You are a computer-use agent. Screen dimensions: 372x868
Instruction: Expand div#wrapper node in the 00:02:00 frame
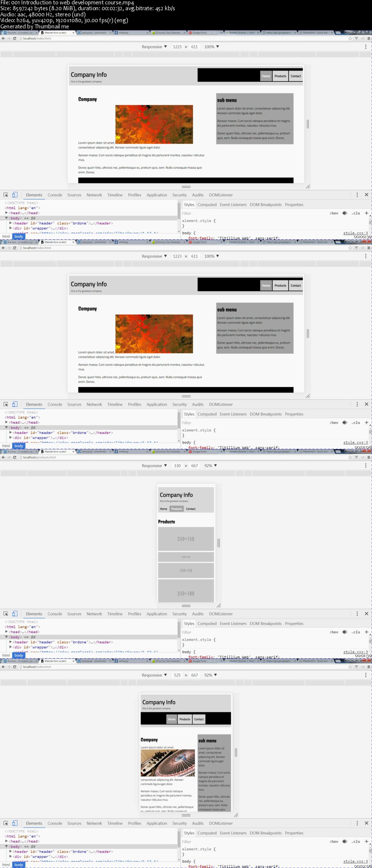[x=11, y=857]
